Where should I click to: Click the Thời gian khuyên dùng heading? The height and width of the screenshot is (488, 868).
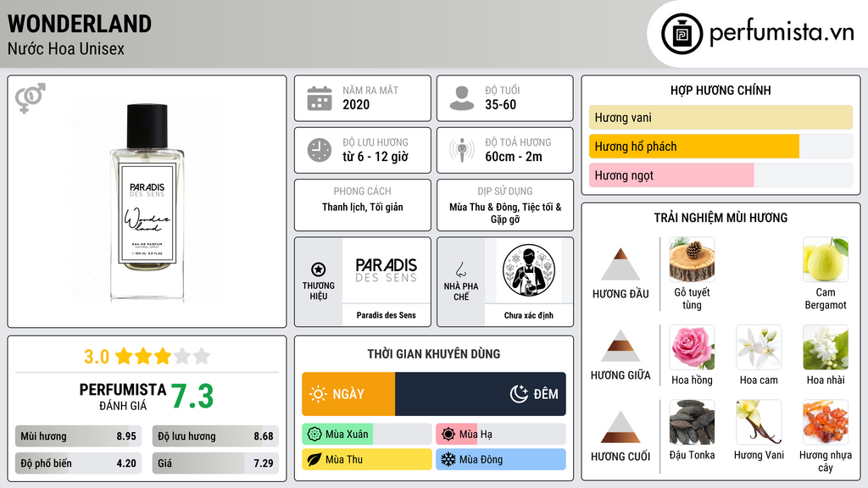[x=433, y=353]
